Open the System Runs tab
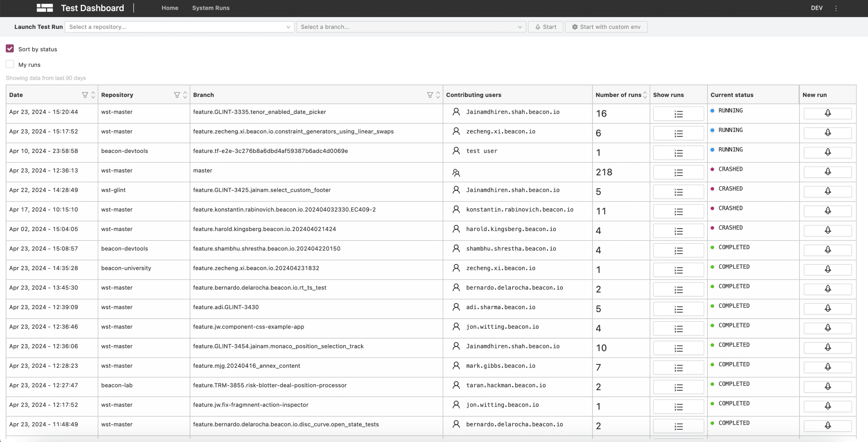Viewport: 868px width, 442px height. [211, 8]
